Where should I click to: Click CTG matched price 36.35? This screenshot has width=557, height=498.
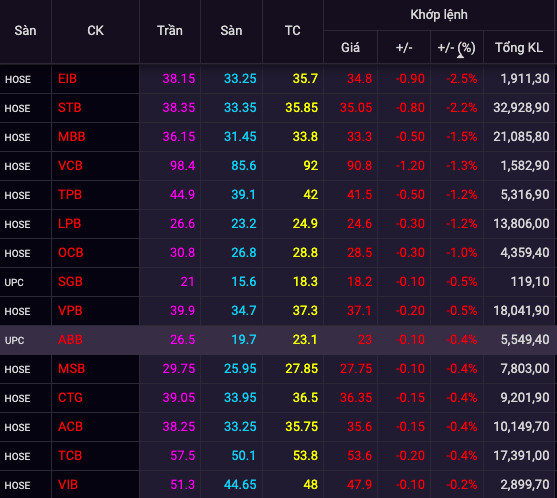[x=356, y=397]
